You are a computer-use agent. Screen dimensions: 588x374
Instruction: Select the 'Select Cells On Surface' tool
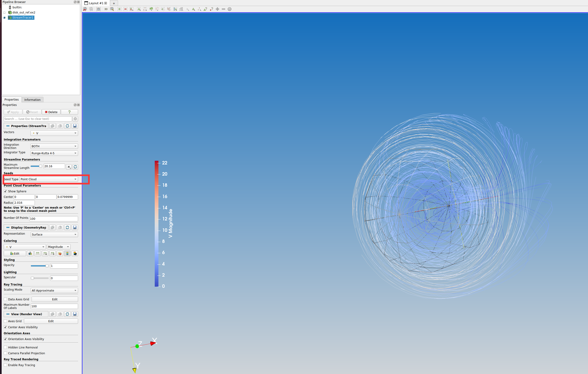coord(139,9)
